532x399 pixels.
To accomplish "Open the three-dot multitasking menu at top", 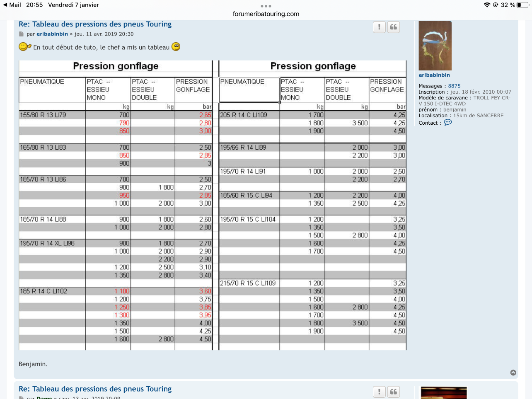I will click(x=266, y=6).
